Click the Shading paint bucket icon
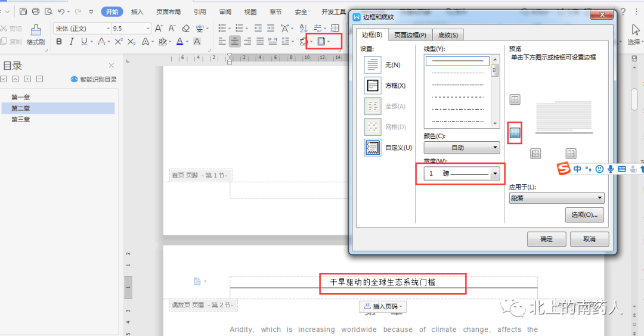 (304, 42)
